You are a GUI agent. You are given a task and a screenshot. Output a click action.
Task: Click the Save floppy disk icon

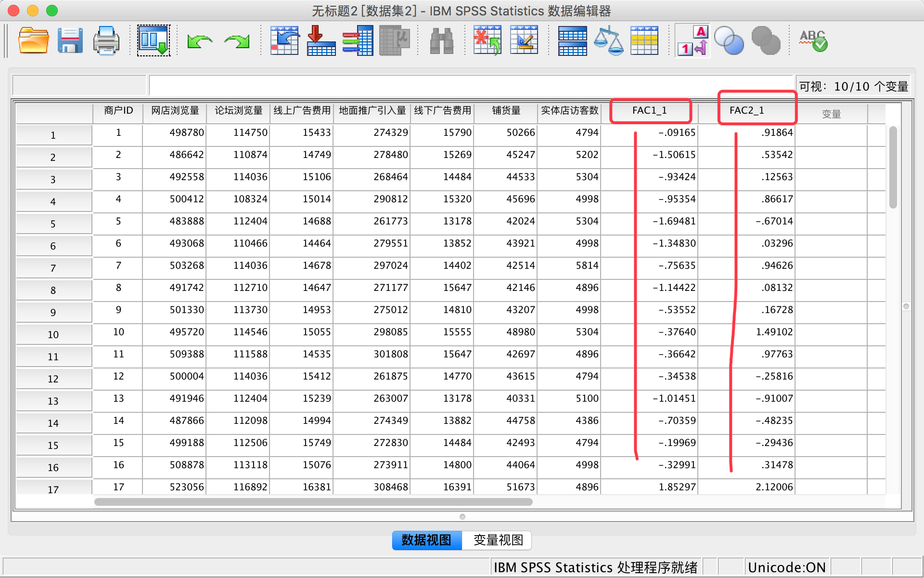(x=70, y=40)
